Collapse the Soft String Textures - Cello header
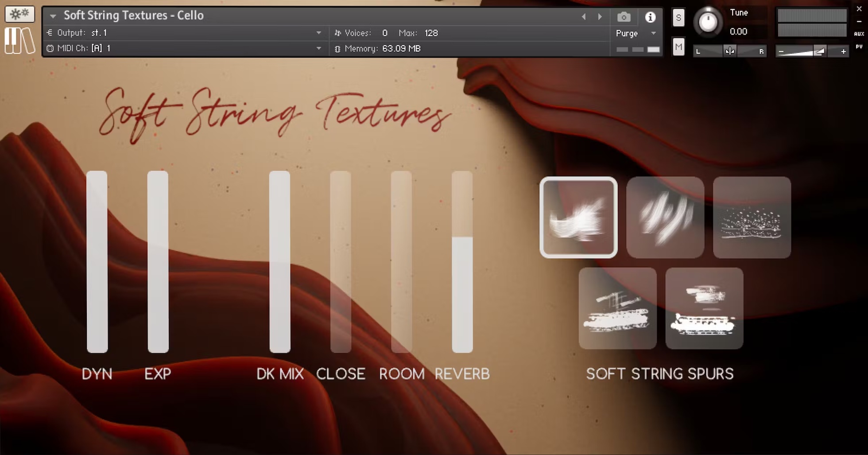The height and width of the screenshot is (455, 868). point(53,16)
